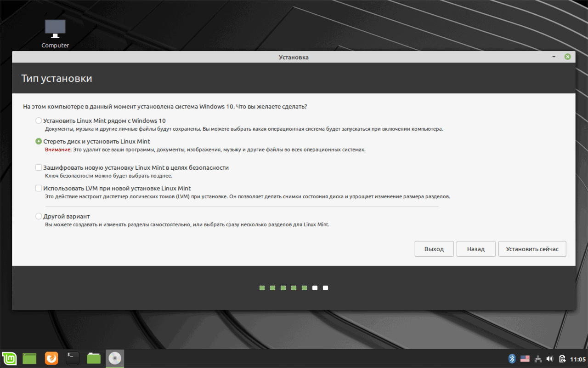The height and width of the screenshot is (368, 588).
Task: Open the volume control in the tray
Action: (x=550, y=359)
